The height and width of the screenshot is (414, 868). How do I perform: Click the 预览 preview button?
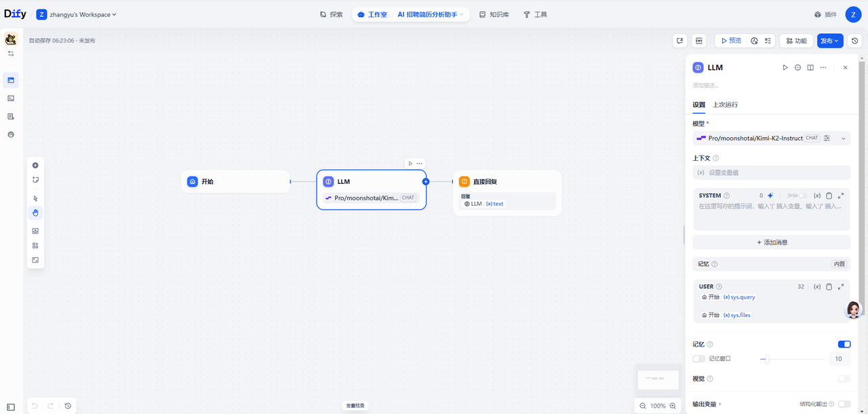(x=730, y=41)
